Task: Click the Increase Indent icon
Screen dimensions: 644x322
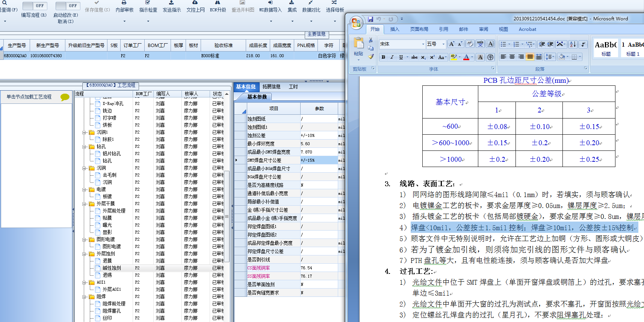Action: pos(550,44)
